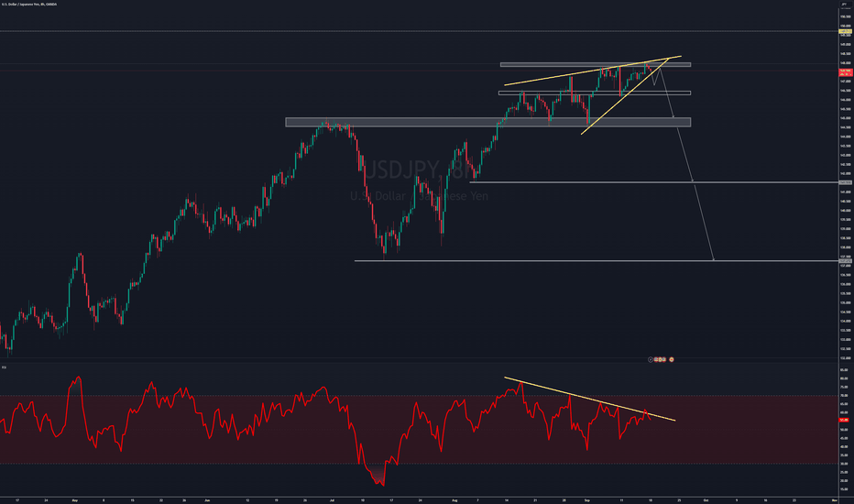Click the red RSI value label on indicator axis
This screenshot has height=504, width=854.
[x=844, y=420]
